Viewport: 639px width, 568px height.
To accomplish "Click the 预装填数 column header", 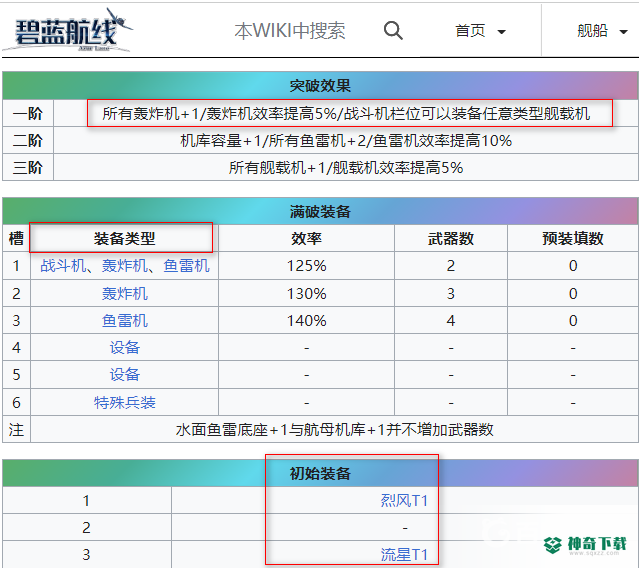I will [x=573, y=238].
